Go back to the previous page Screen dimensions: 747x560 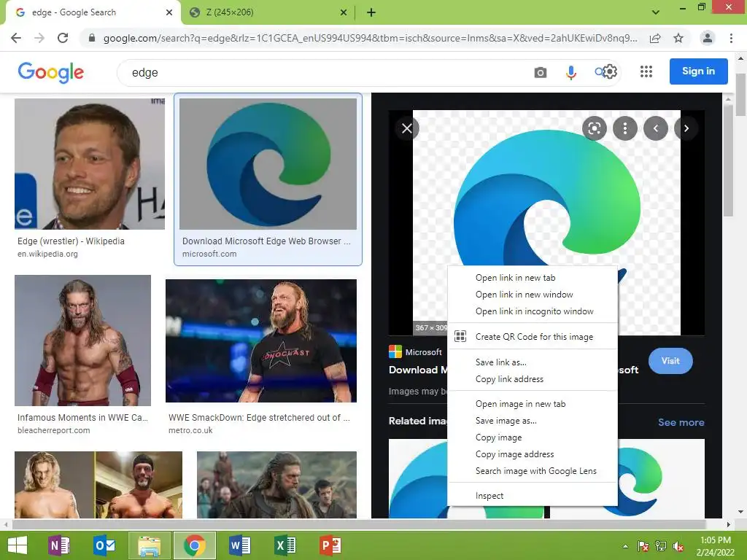point(16,38)
